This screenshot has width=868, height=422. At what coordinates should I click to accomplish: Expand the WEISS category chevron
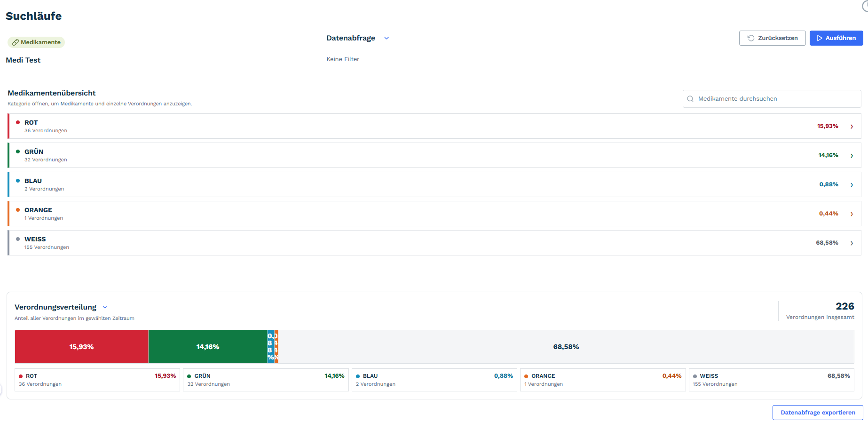(x=852, y=243)
